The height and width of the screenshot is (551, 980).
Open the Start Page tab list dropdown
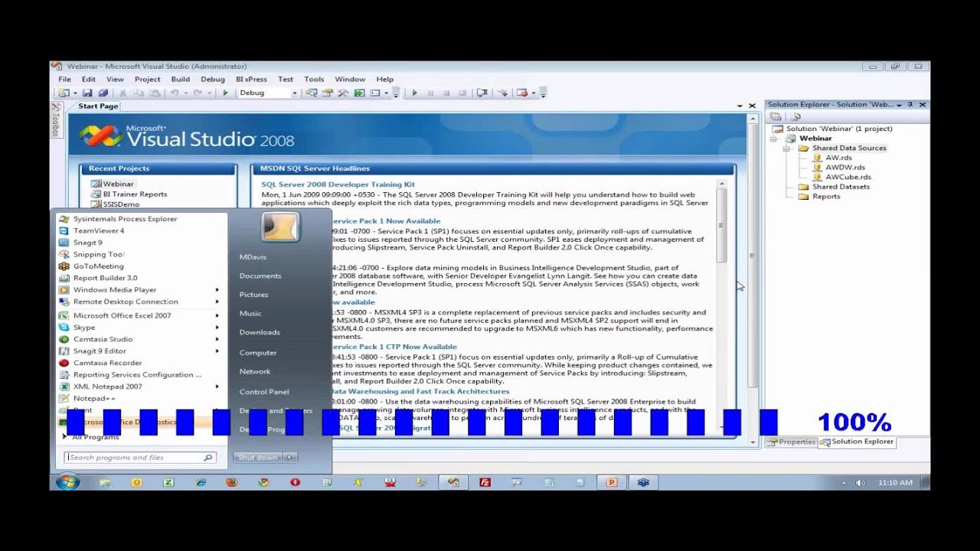(x=740, y=106)
